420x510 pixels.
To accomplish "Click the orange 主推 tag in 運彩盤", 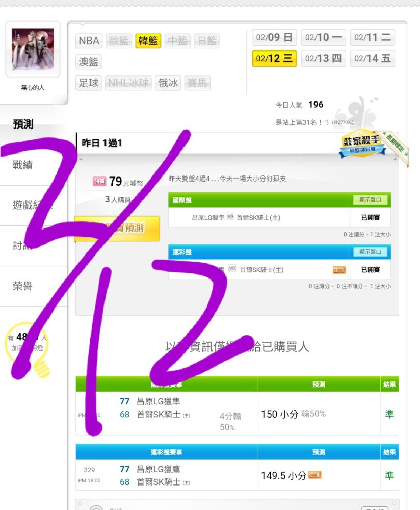I will [x=339, y=270].
